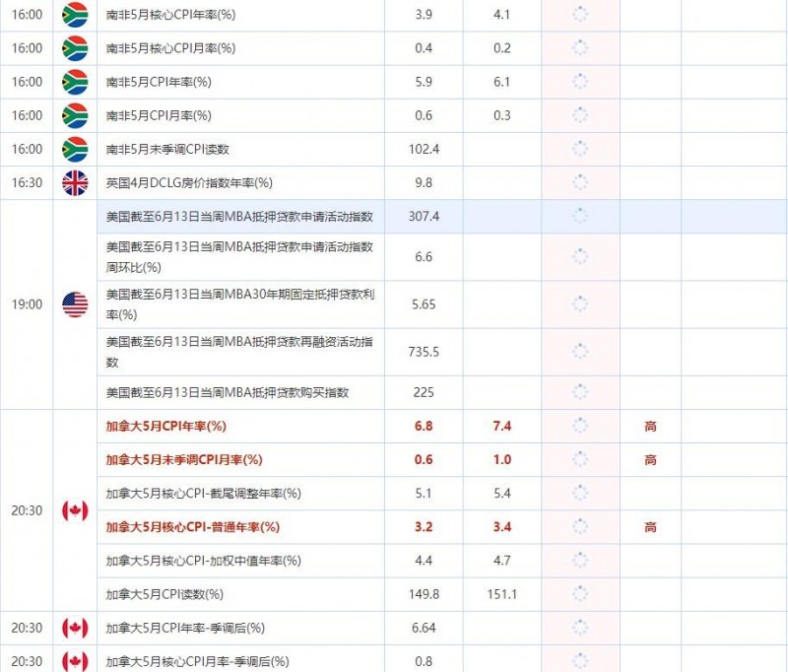The width and height of the screenshot is (788, 672).
Task: Click loading spinner in 核心CPI-普通年率 row
Action: tap(580, 527)
